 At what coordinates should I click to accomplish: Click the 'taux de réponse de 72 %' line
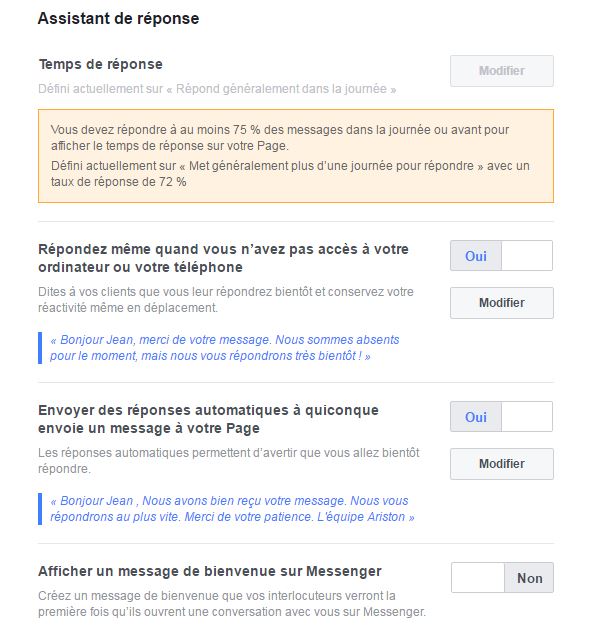[x=118, y=182]
